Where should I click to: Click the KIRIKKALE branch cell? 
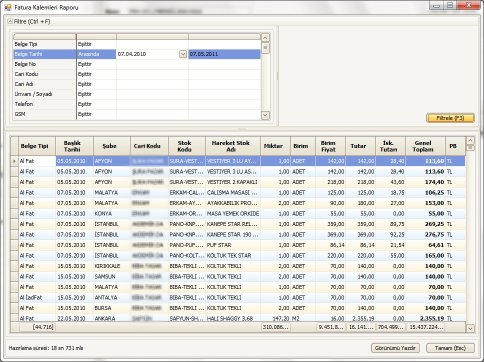click(112, 266)
